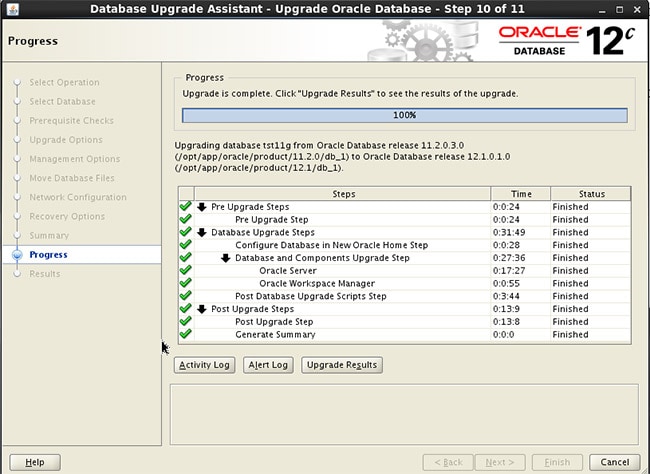
Task: Click the Post Database Upgrade Scripts Step label
Action: click(x=310, y=297)
